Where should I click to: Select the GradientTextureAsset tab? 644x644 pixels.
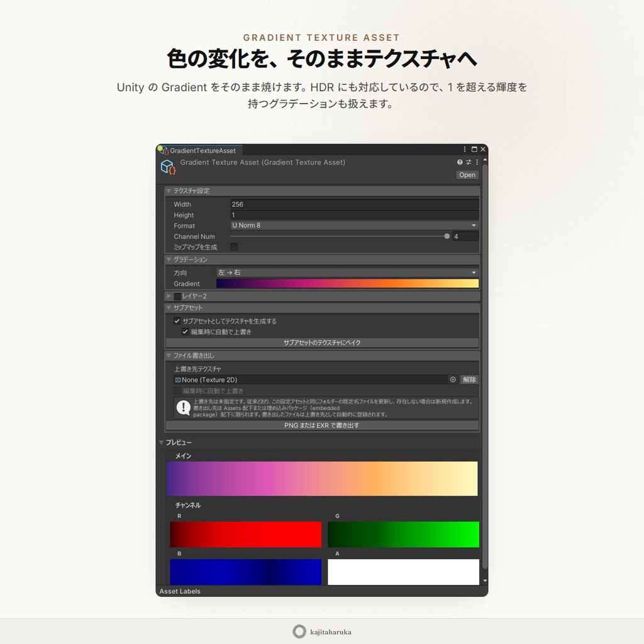(199, 150)
